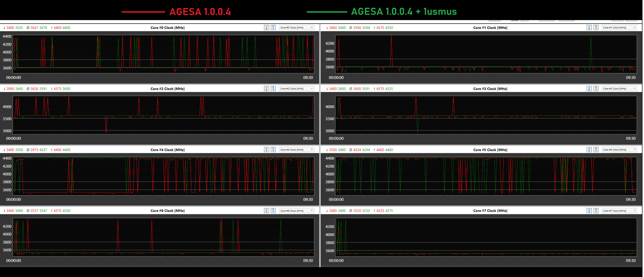Click the red average value 4324 for Core #5
Image resolution: width=644 pixels, height=277 pixels.
click(x=357, y=150)
